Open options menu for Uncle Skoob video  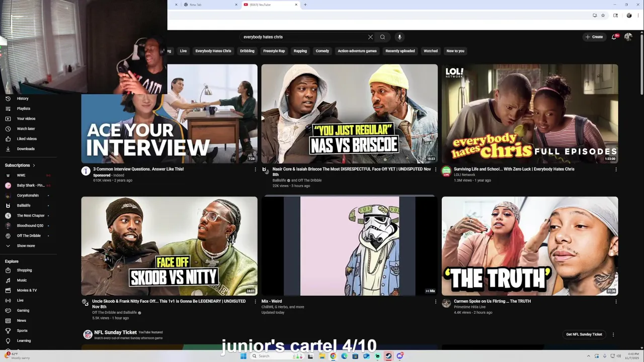coord(255,302)
